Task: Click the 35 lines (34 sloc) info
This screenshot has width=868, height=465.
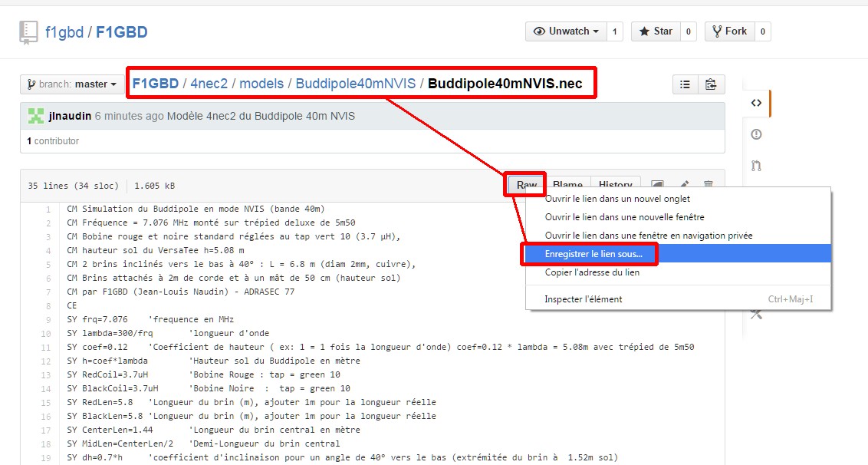Action: click(73, 186)
